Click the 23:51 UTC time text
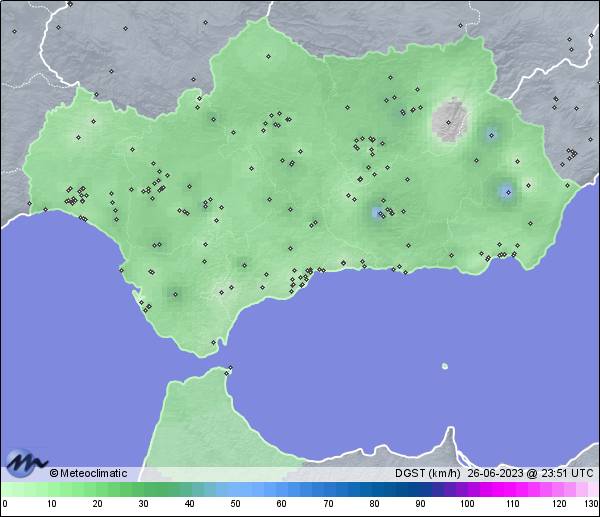The width and height of the screenshot is (600, 517). 565,474
